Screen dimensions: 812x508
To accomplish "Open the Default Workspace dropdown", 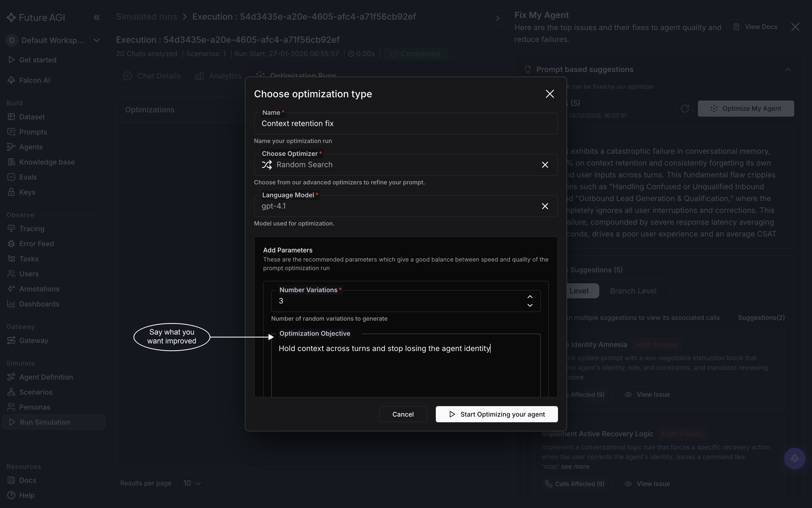I will 53,40.
